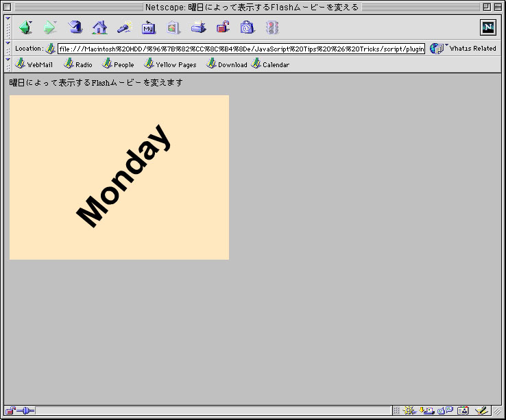Open Search from the toolbar
This screenshot has height=420, width=506.
tap(125, 27)
